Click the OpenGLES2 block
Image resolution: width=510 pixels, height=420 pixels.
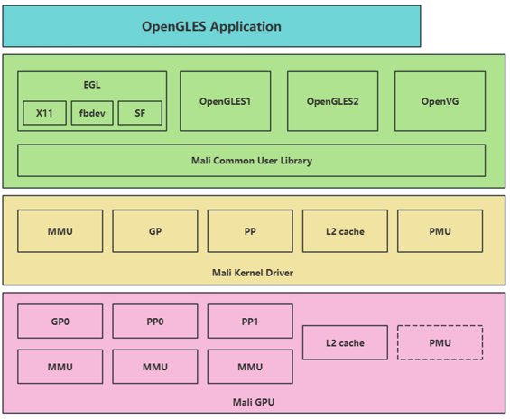point(332,101)
